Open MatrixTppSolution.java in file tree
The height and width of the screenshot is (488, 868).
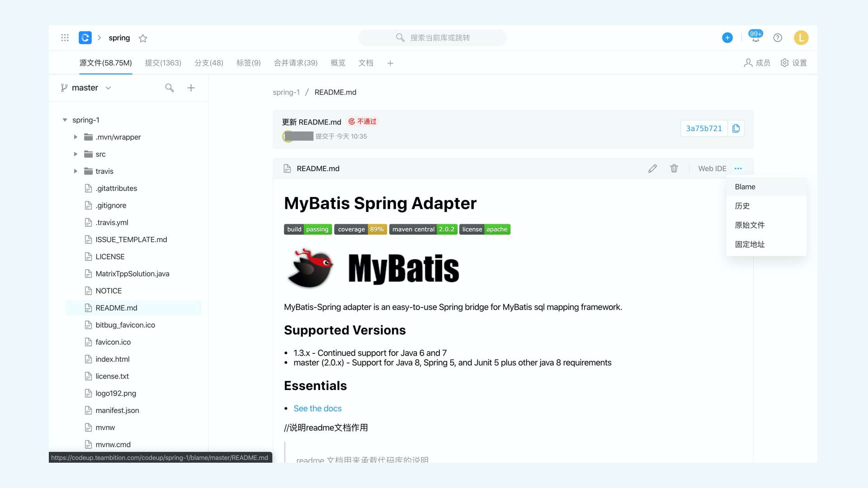(132, 274)
